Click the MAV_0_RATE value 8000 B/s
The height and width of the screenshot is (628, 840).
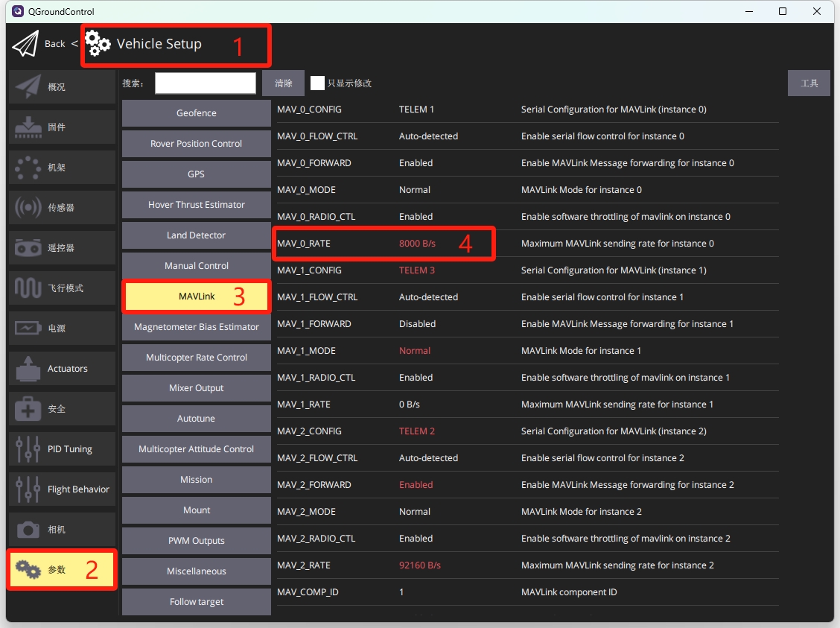(x=417, y=244)
